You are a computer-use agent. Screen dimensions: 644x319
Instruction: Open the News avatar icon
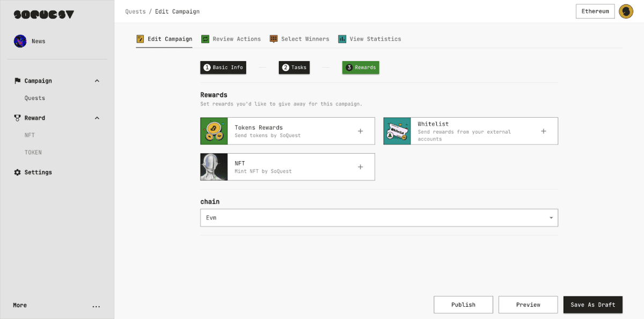20,41
